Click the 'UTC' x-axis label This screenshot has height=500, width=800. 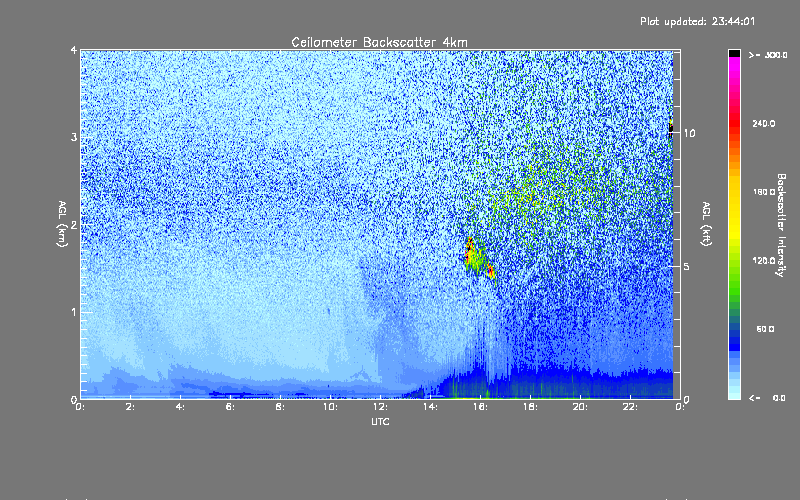point(380,421)
